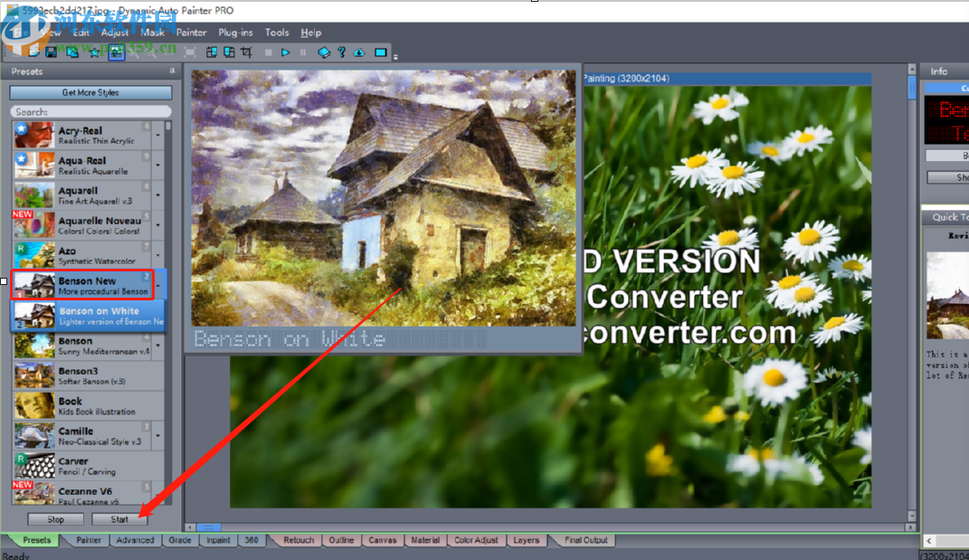Click the question mark help icon

pyautogui.click(x=341, y=52)
